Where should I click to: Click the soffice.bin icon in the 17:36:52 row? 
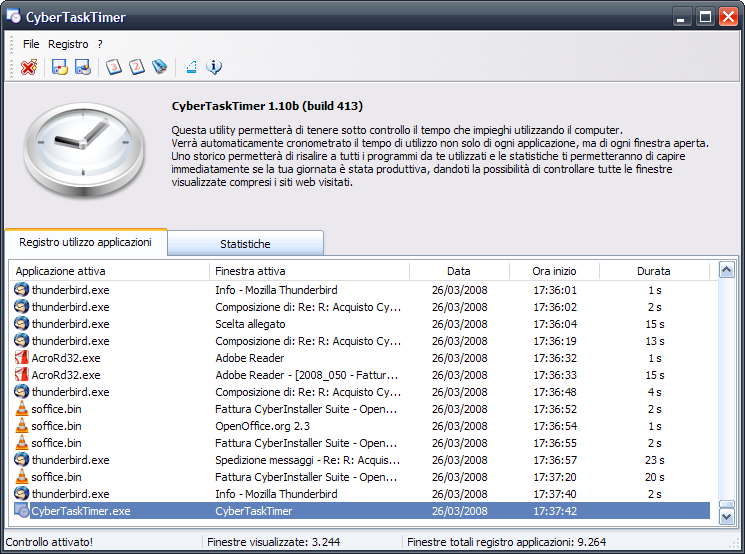click(x=21, y=409)
